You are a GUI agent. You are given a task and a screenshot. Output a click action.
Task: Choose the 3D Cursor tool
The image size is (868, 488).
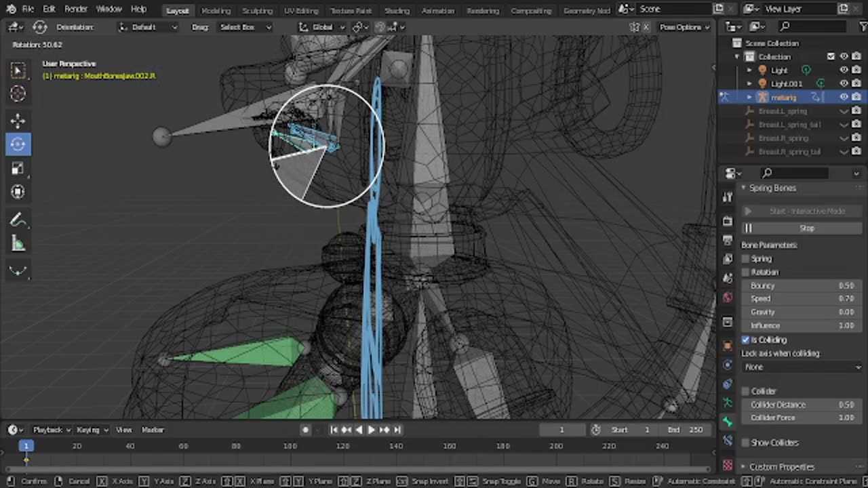coord(18,94)
